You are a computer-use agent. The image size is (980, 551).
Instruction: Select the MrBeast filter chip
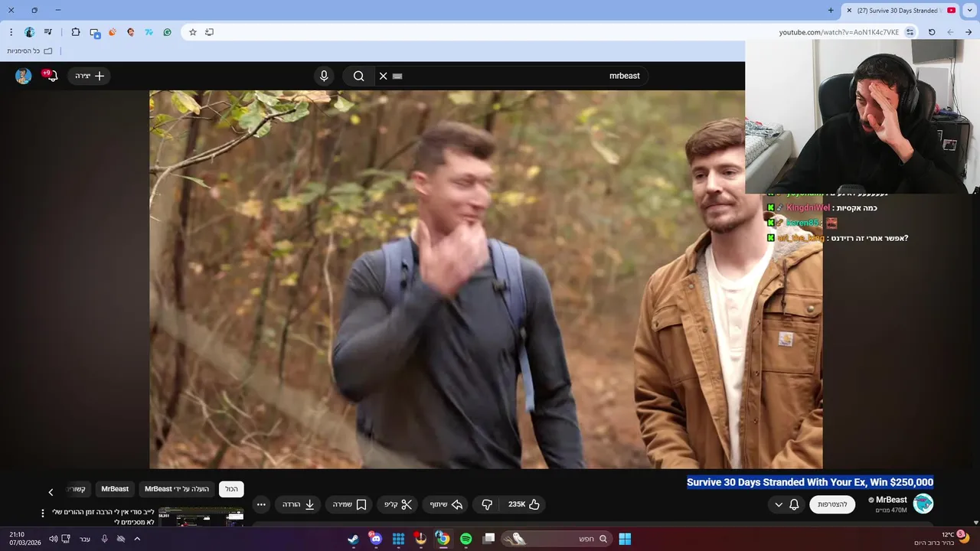pyautogui.click(x=115, y=489)
